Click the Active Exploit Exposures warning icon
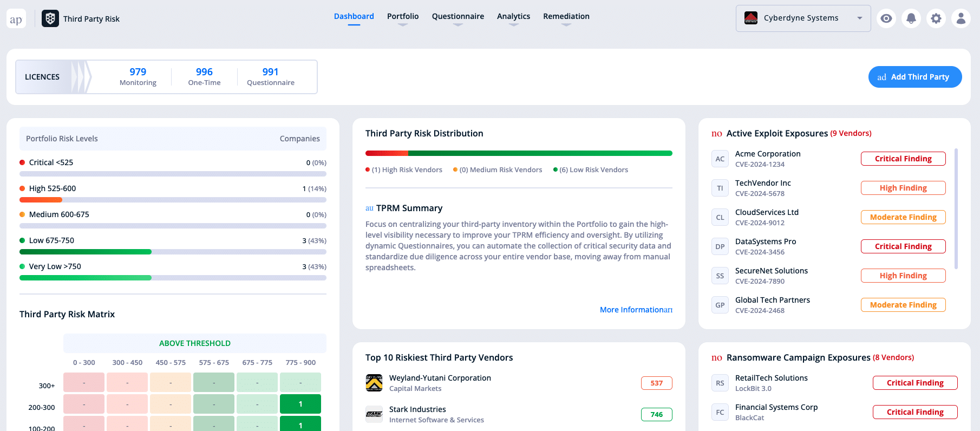Image resolution: width=980 pixels, height=431 pixels. pos(717,134)
